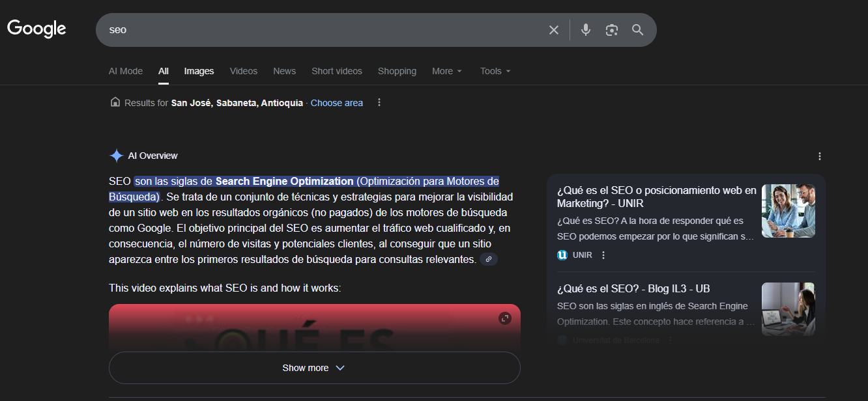Open location options three-dot menu
Image resolution: width=868 pixels, height=401 pixels.
click(x=379, y=103)
